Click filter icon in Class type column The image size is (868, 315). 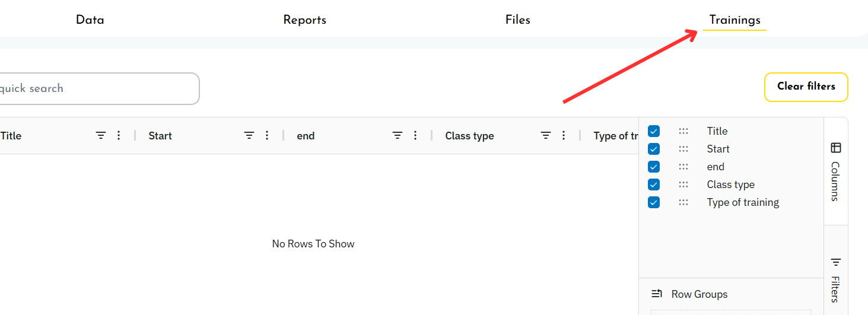click(546, 136)
